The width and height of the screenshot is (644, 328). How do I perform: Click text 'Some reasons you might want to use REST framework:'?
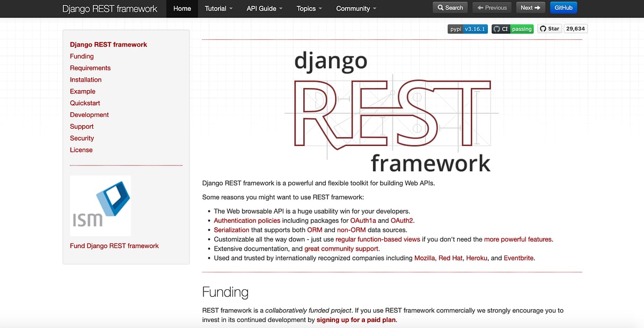pyautogui.click(x=283, y=198)
